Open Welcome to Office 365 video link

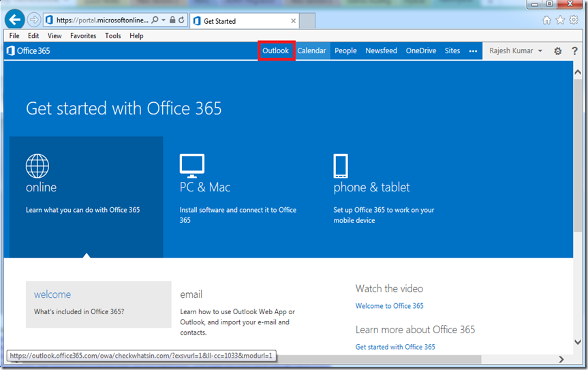[x=390, y=306]
